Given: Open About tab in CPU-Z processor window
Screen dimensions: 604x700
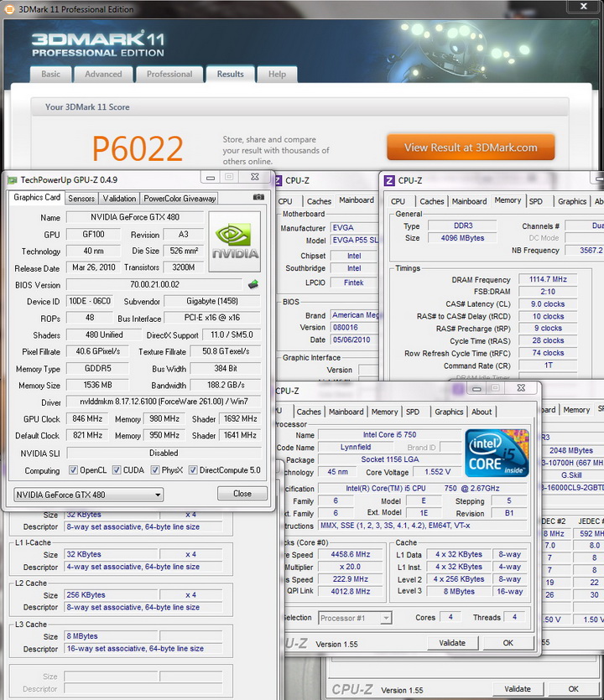Looking at the screenshot, I should tap(482, 412).
